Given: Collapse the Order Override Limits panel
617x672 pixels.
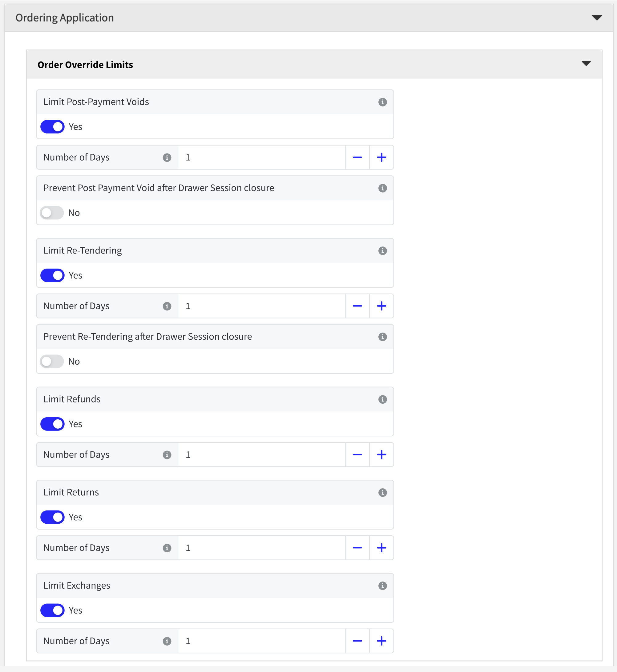Looking at the screenshot, I should (586, 64).
